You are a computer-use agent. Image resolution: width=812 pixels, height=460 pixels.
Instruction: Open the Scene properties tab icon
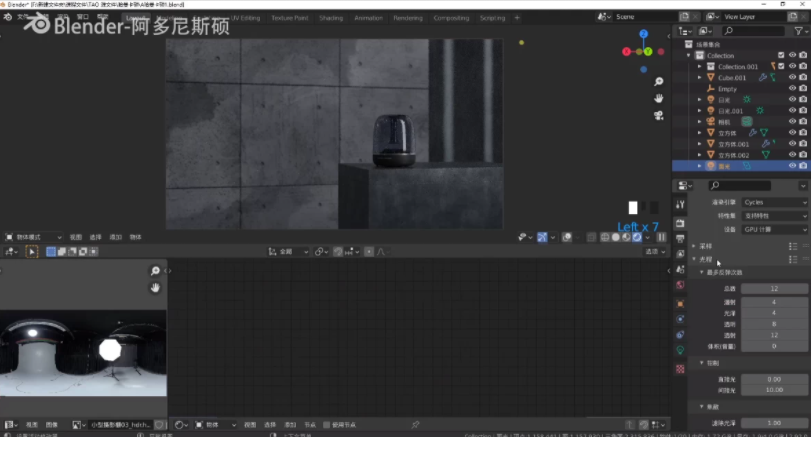point(680,269)
